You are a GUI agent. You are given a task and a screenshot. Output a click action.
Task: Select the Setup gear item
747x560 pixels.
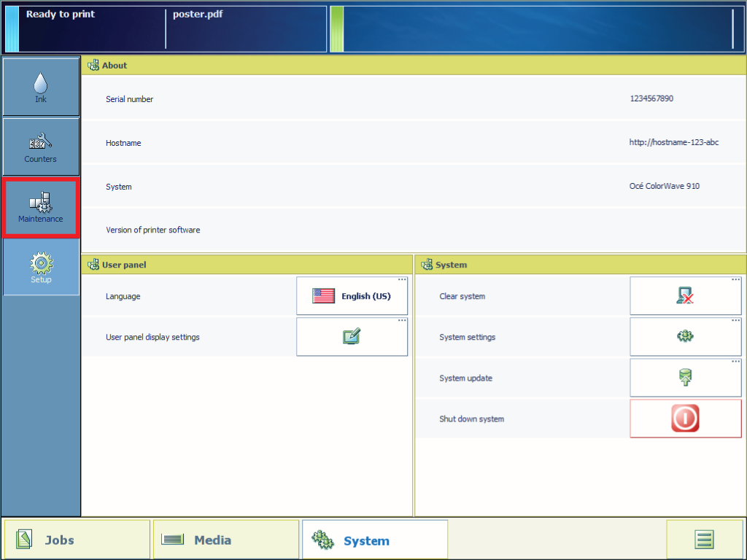click(41, 267)
